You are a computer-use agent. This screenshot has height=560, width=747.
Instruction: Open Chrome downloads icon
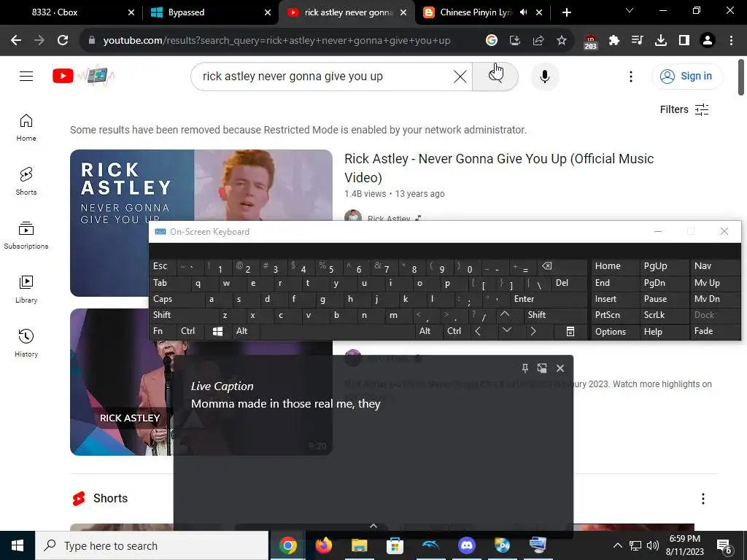(661, 41)
